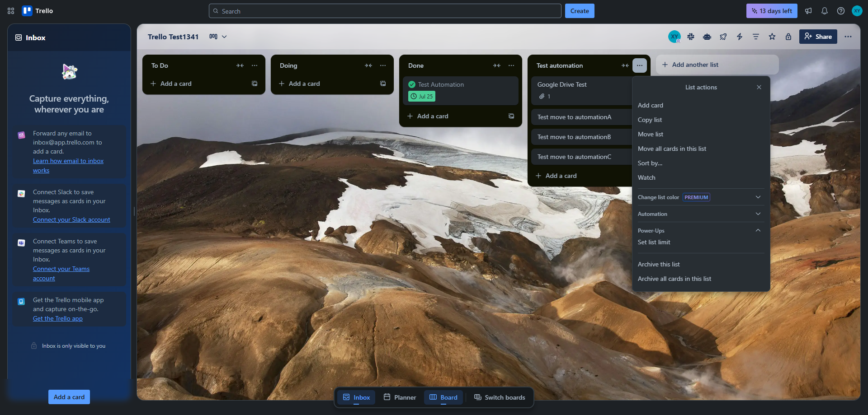
Task: Open the help question mark icon
Action: 841,11
